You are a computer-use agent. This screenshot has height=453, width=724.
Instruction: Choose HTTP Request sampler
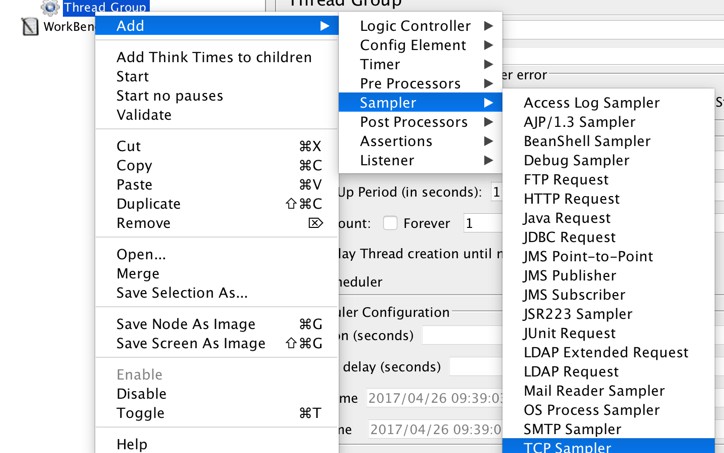pos(571,199)
